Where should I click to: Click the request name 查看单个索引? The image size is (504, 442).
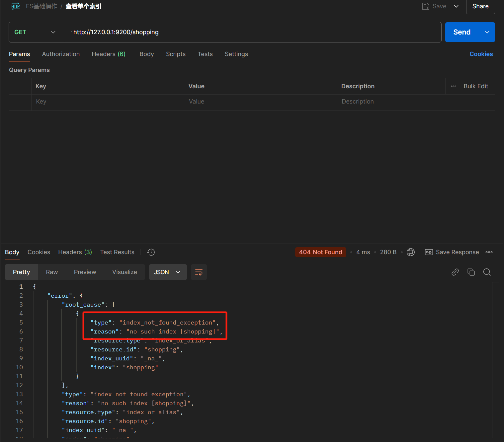tap(83, 6)
